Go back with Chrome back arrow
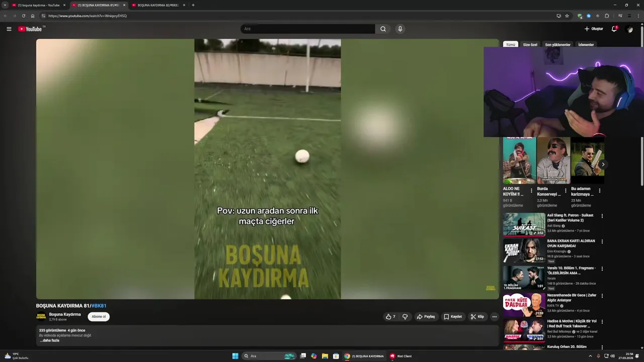The width and height of the screenshot is (644, 362). [5, 16]
